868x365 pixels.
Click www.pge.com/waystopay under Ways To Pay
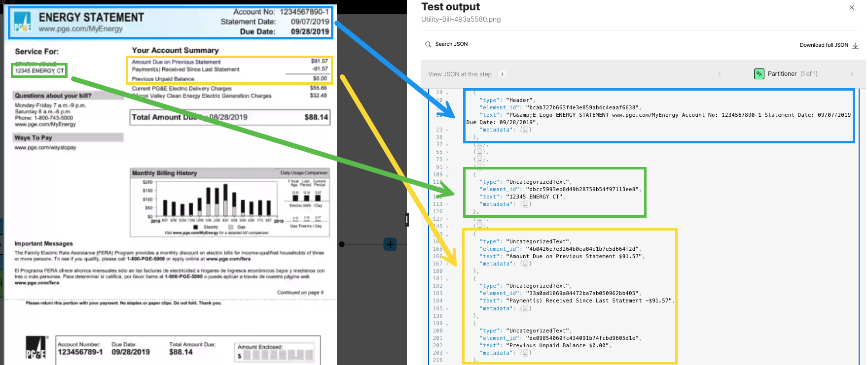pyautogui.click(x=45, y=148)
